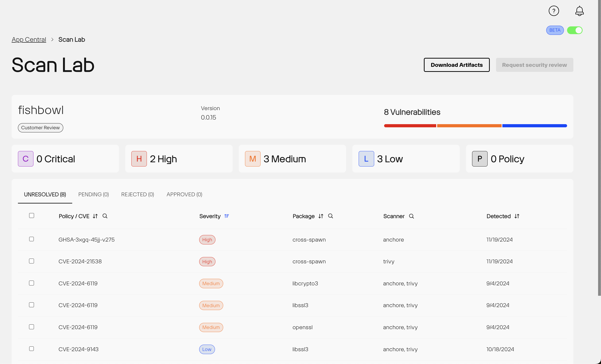Click the Download Artifacts button
Screen dimensions: 601x364
pos(457,65)
